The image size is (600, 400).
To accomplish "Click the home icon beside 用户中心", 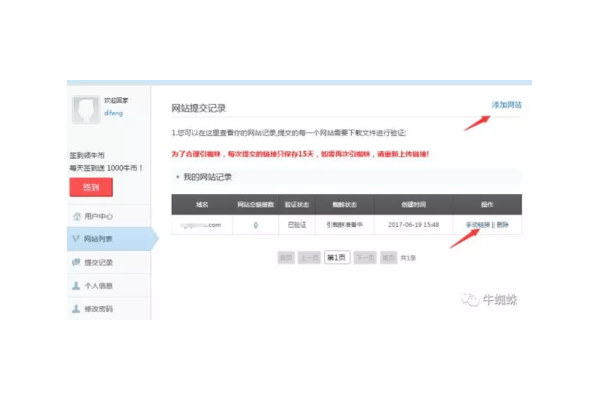I will 76,216.
